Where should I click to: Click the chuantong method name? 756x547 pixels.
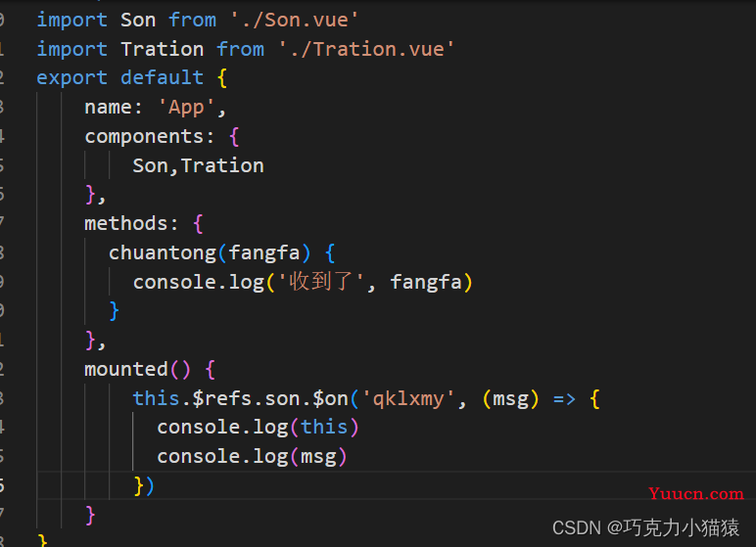point(163,253)
